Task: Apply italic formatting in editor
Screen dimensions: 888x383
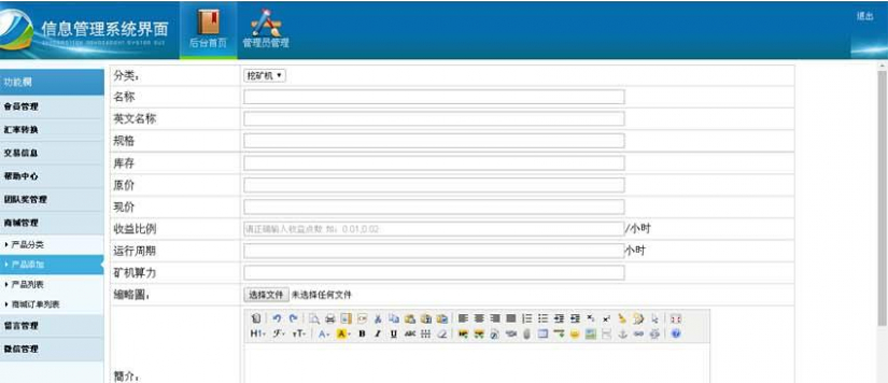Action: tap(378, 334)
